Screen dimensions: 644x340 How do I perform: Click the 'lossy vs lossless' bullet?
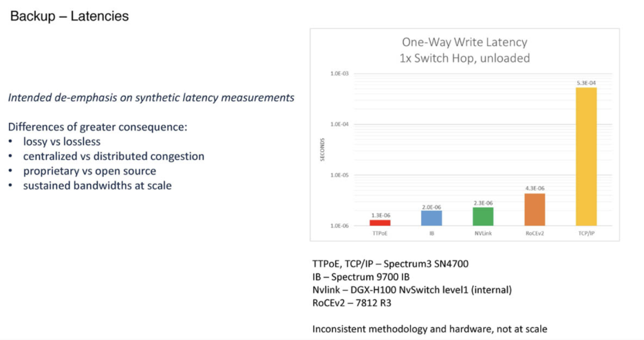pyautogui.click(x=61, y=142)
